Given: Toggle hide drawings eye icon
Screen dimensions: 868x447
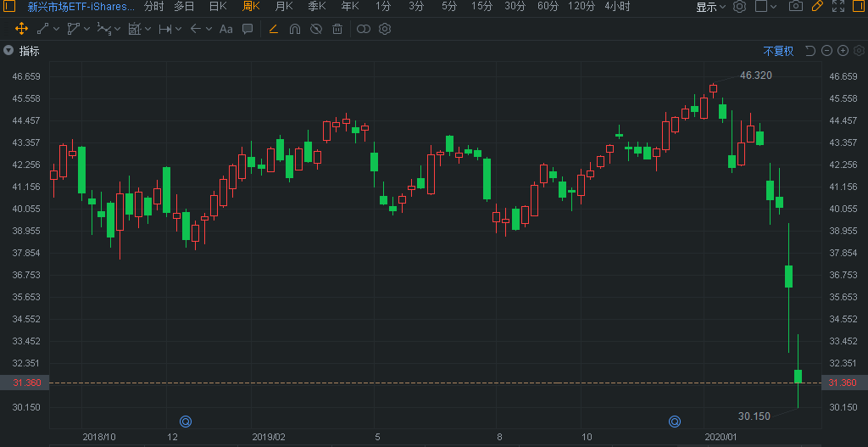Looking at the screenshot, I should [316, 29].
